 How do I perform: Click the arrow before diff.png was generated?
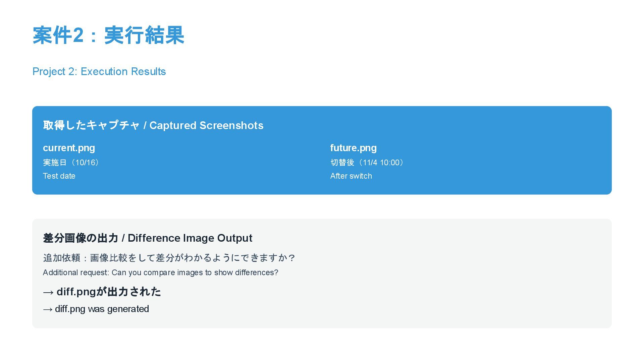pyautogui.click(x=48, y=309)
